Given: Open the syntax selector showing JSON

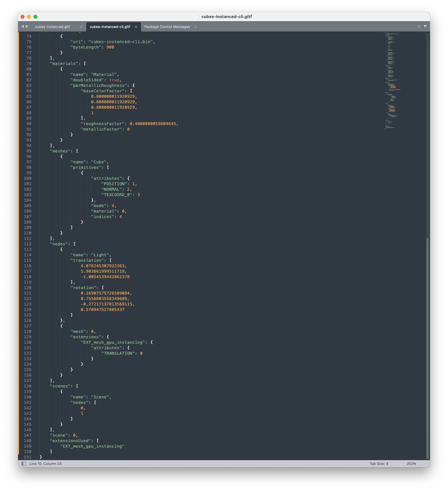Looking at the screenshot, I should [411, 463].
